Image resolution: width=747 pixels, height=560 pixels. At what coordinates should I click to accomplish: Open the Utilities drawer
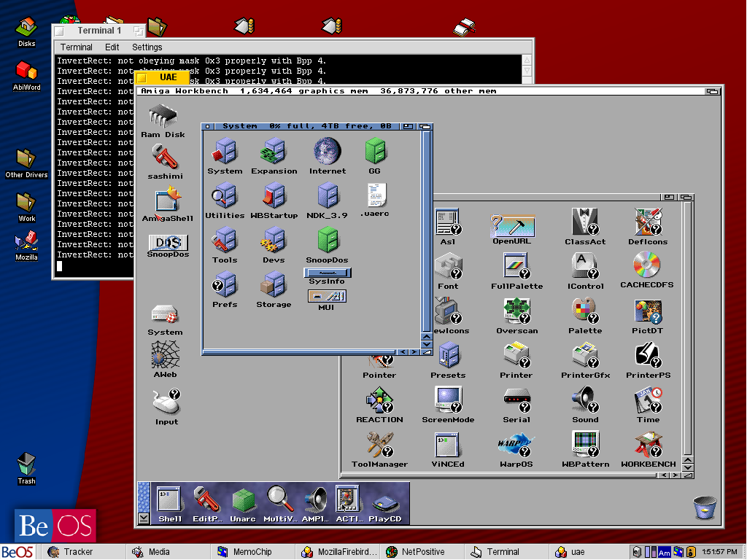pyautogui.click(x=225, y=195)
